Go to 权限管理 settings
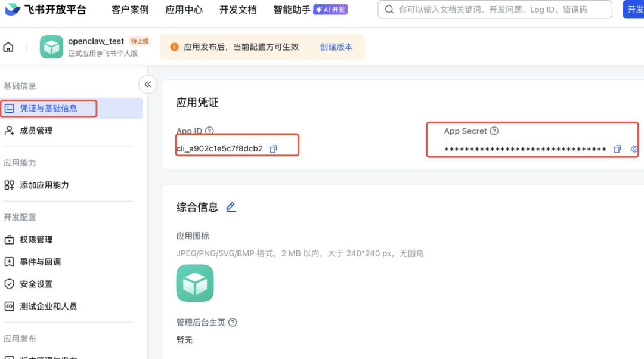The height and width of the screenshot is (359, 644). point(36,240)
